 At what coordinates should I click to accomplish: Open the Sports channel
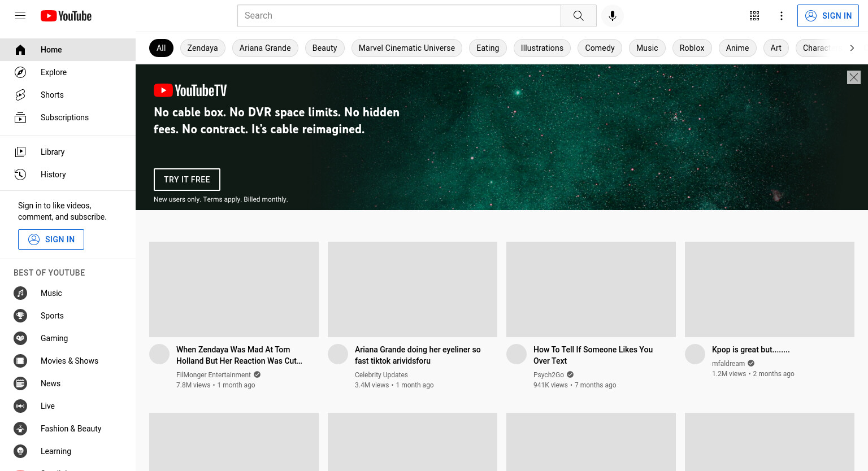pyautogui.click(x=68, y=316)
